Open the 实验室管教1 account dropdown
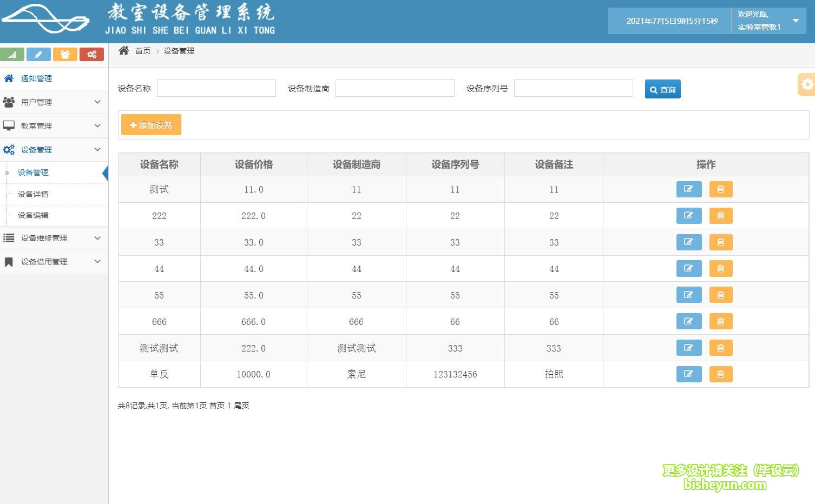The image size is (815, 504). click(x=768, y=20)
